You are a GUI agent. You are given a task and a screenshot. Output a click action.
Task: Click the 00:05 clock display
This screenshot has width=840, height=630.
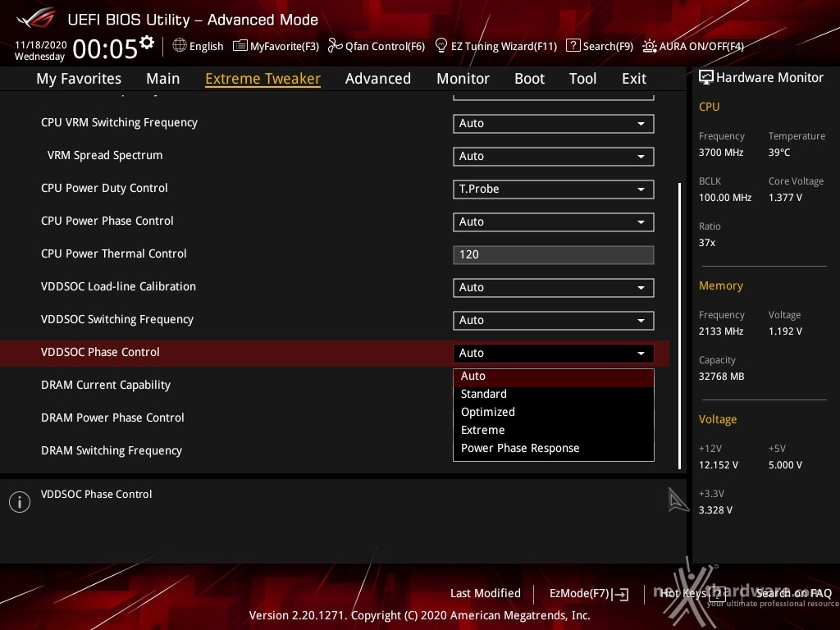104,48
